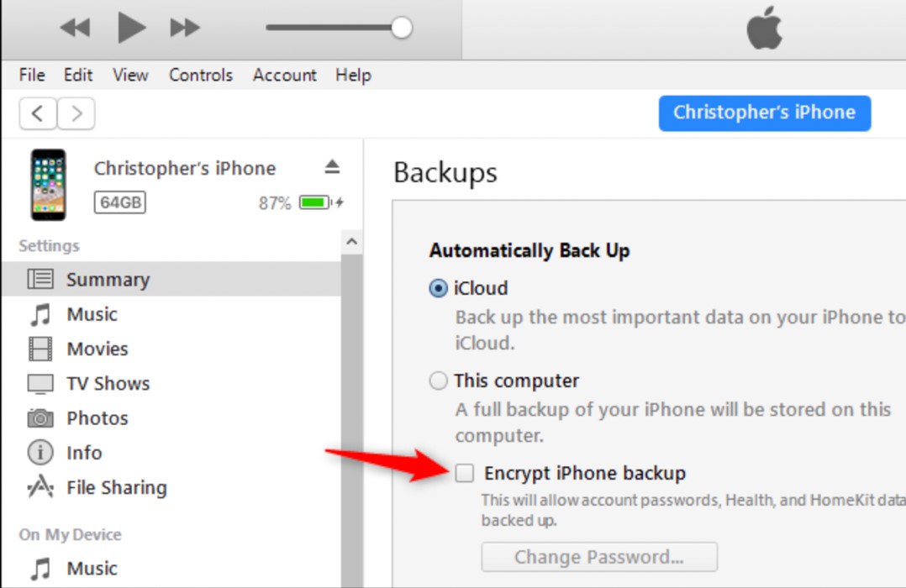This screenshot has height=588, width=906.
Task: Go forward with the right chevron
Action: 76,113
